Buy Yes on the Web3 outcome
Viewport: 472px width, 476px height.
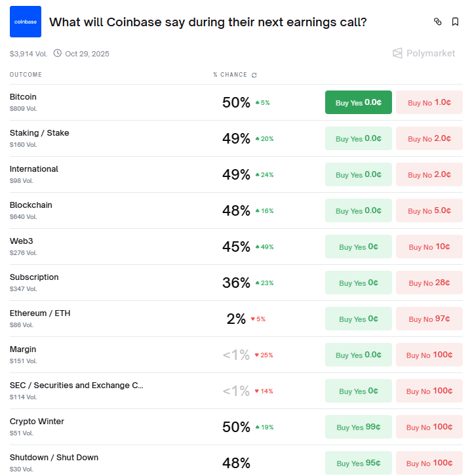(x=358, y=247)
